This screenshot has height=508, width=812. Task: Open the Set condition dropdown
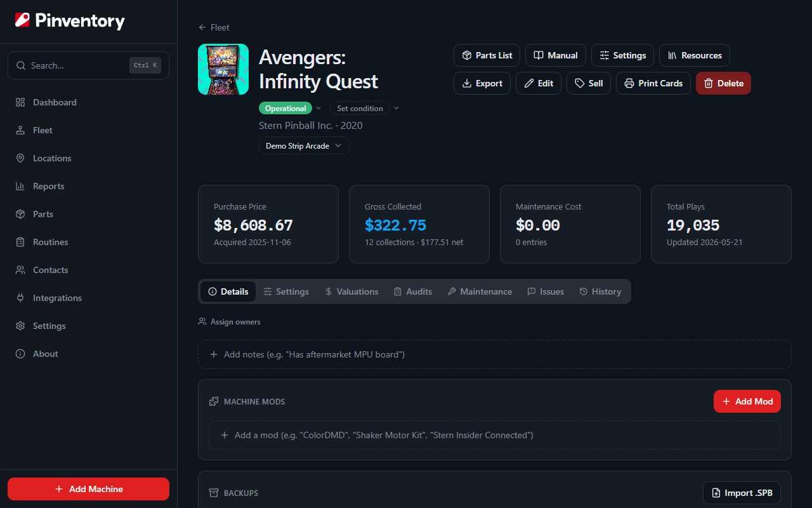tap(365, 108)
